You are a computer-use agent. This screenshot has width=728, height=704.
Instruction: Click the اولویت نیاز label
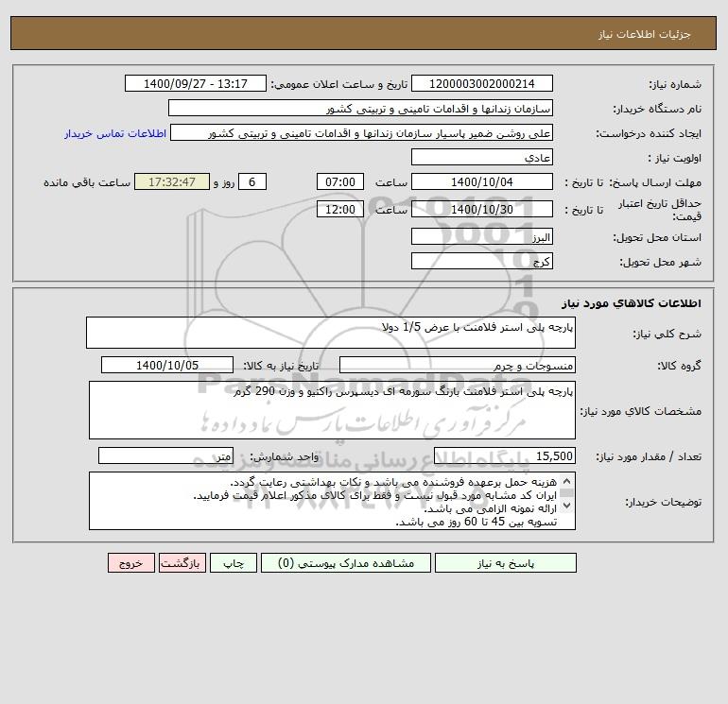pyautogui.click(x=675, y=158)
